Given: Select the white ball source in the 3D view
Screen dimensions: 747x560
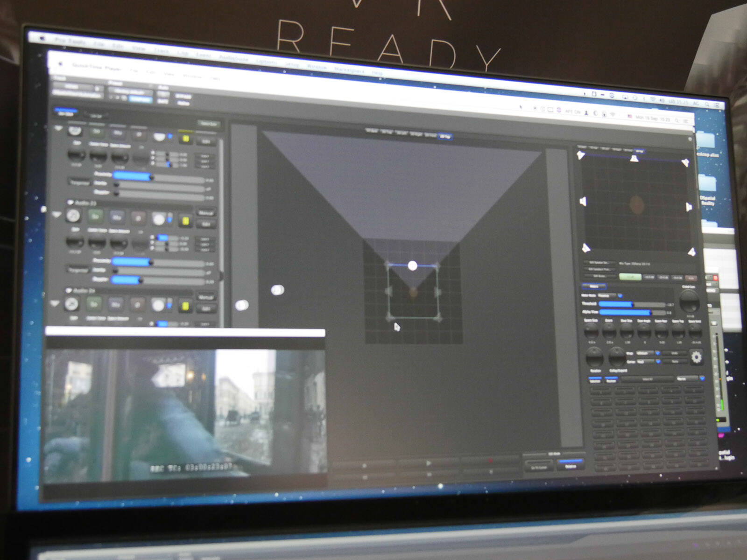Looking at the screenshot, I should tap(412, 266).
